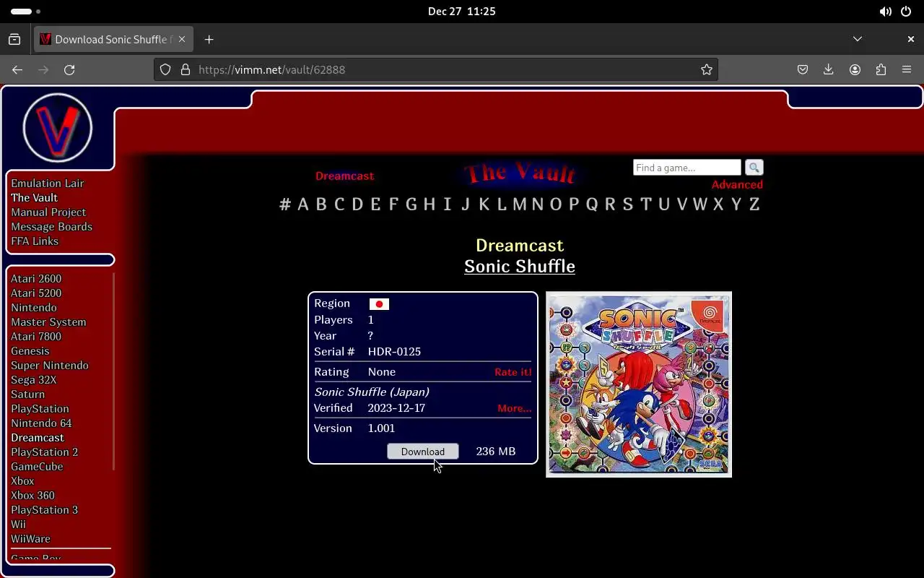Open The Vault in sidebar
The width and height of the screenshot is (924, 578).
[34, 198]
